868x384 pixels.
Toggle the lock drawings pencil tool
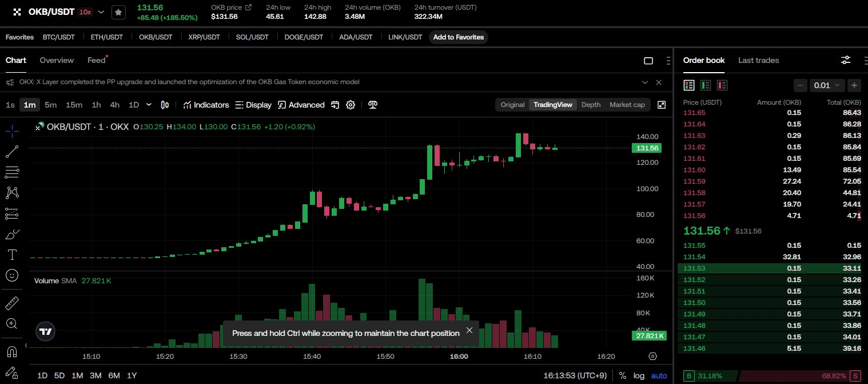12,372
